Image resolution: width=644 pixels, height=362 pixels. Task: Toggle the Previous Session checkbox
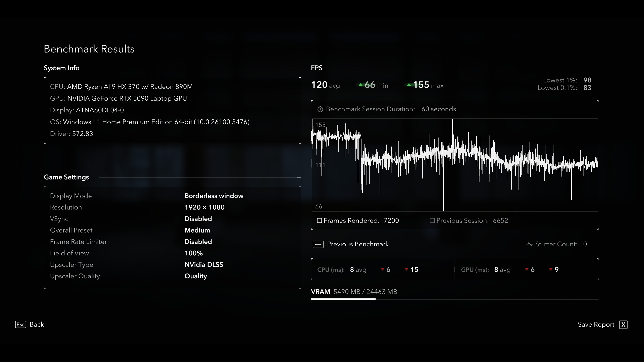click(432, 220)
